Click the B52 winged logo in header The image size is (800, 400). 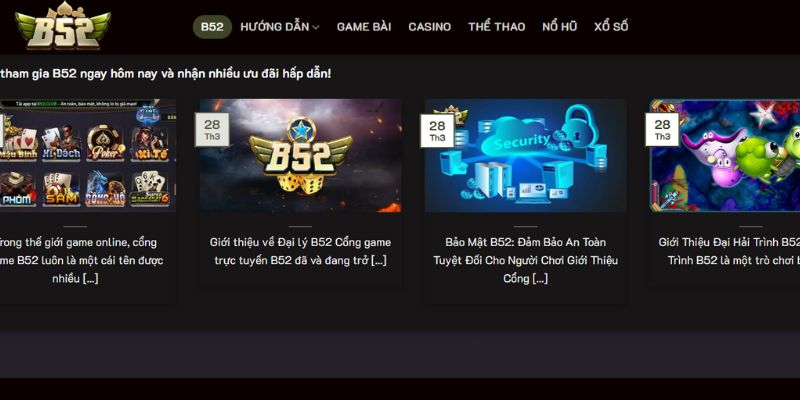63,26
